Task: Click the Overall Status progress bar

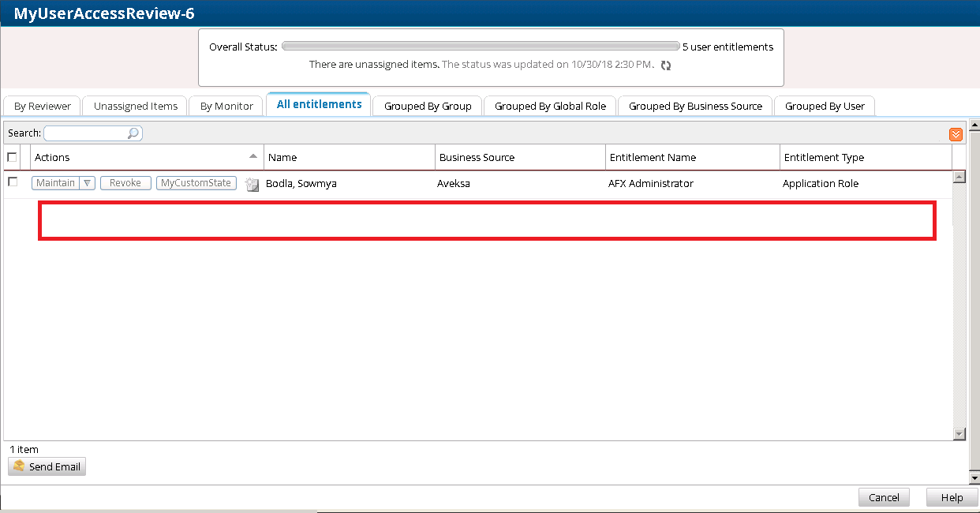Action: click(x=480, y=47)
